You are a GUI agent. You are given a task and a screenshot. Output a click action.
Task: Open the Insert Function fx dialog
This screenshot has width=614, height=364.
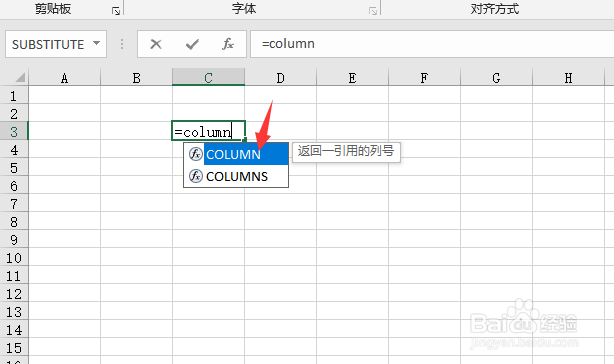pos(228,44)
